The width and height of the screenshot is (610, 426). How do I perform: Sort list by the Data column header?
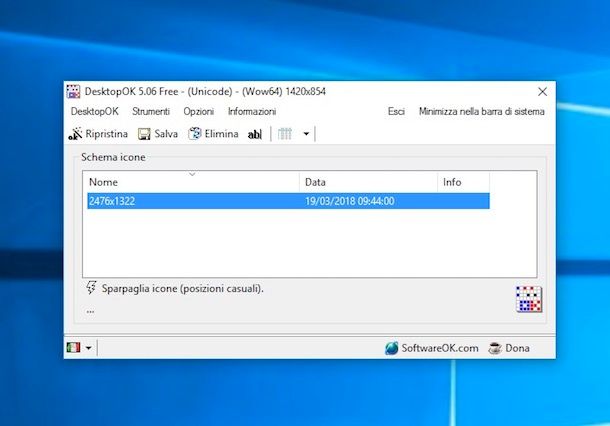tap(368, 182)
